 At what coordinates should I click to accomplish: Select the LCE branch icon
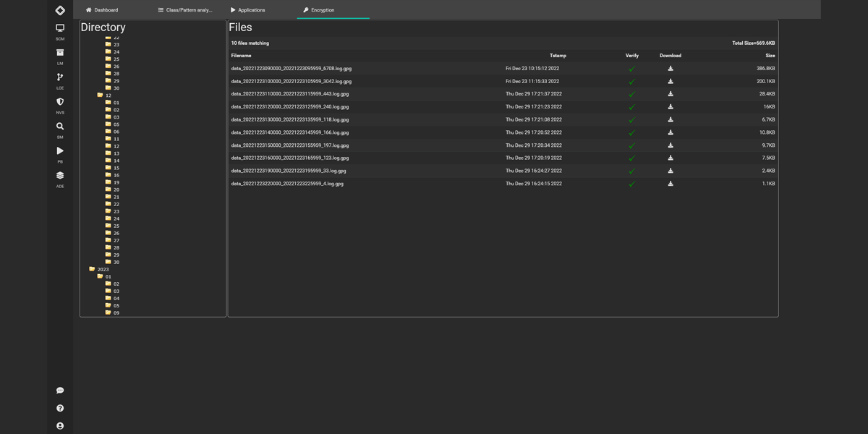pos(59,77)
